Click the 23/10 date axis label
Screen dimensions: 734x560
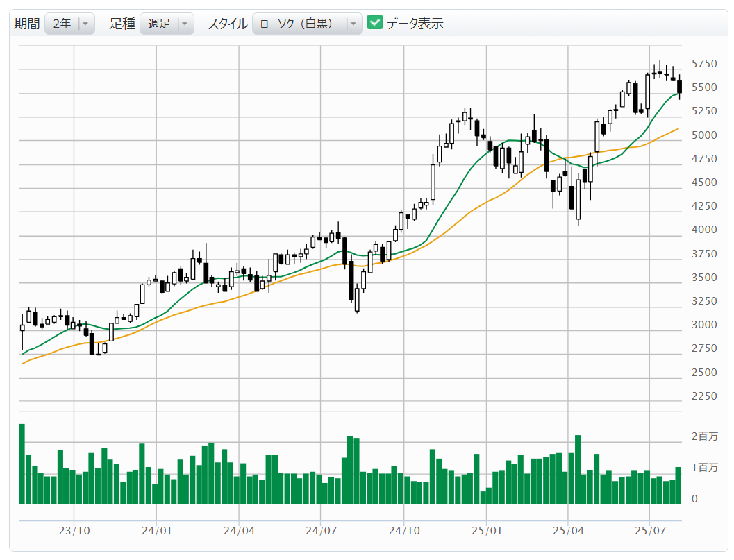(74, 531)
